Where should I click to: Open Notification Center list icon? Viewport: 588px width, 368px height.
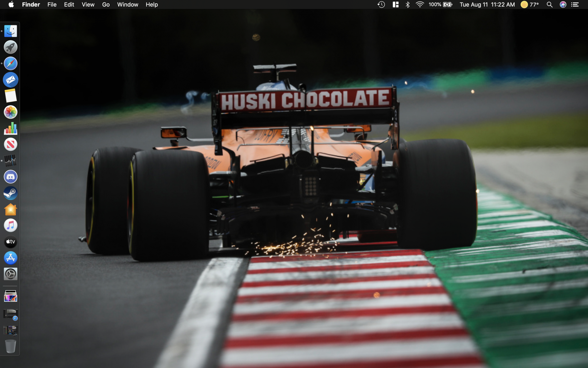click(575, 4)
